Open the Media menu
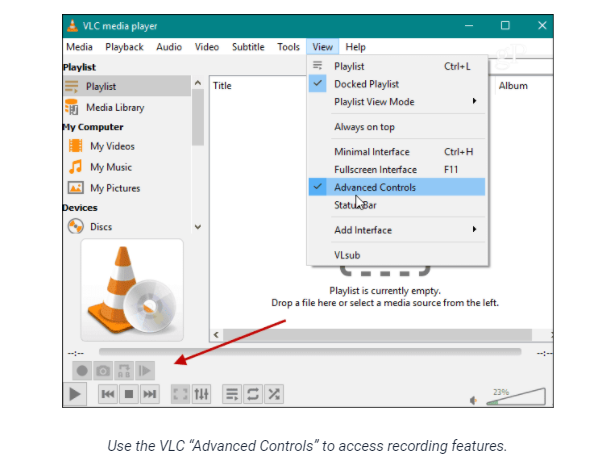The height and width of the screenshot is (468, 614). coord(79,47)
